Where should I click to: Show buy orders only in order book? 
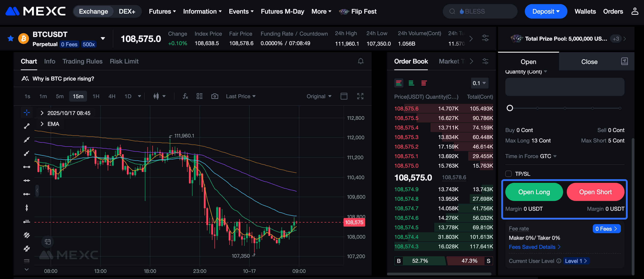point(411,83)
